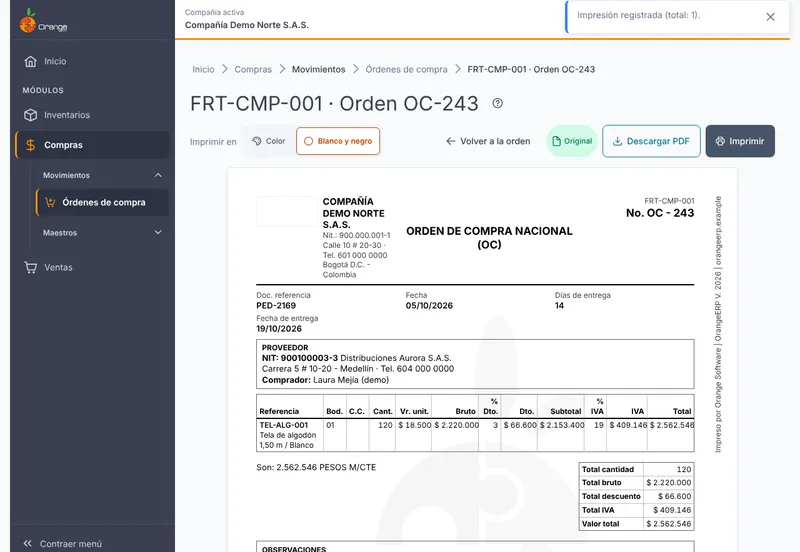Click the Ventas shopping cart icon
Viewport: 800px width, 552px height.
tap(31, 267)
